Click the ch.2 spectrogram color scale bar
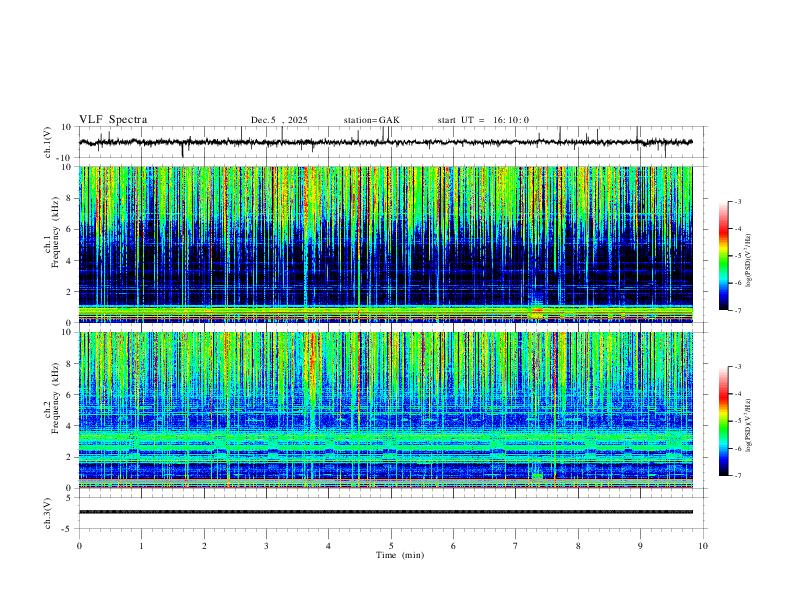792x612 pixels. [x=724, y=421]
